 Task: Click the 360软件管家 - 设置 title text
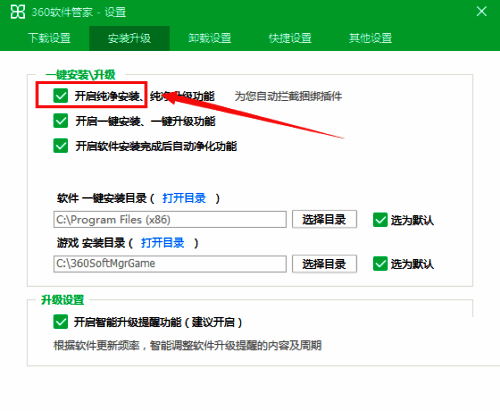tap(79, 12)
